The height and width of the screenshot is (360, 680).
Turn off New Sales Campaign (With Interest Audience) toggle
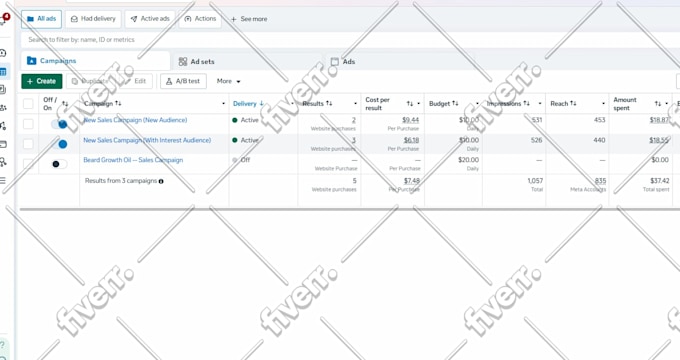(x=59, y=144)
